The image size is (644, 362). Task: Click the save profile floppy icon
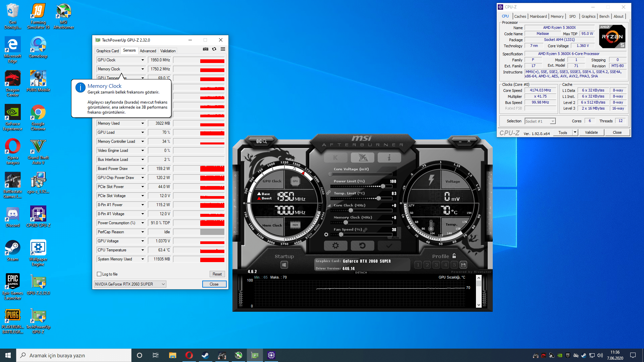[463, 265]
